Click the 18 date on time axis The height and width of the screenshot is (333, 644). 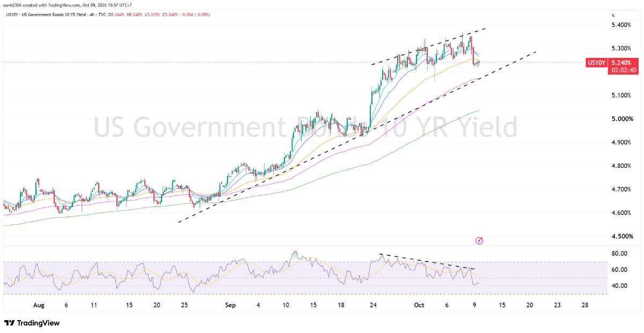coord(341,305)
